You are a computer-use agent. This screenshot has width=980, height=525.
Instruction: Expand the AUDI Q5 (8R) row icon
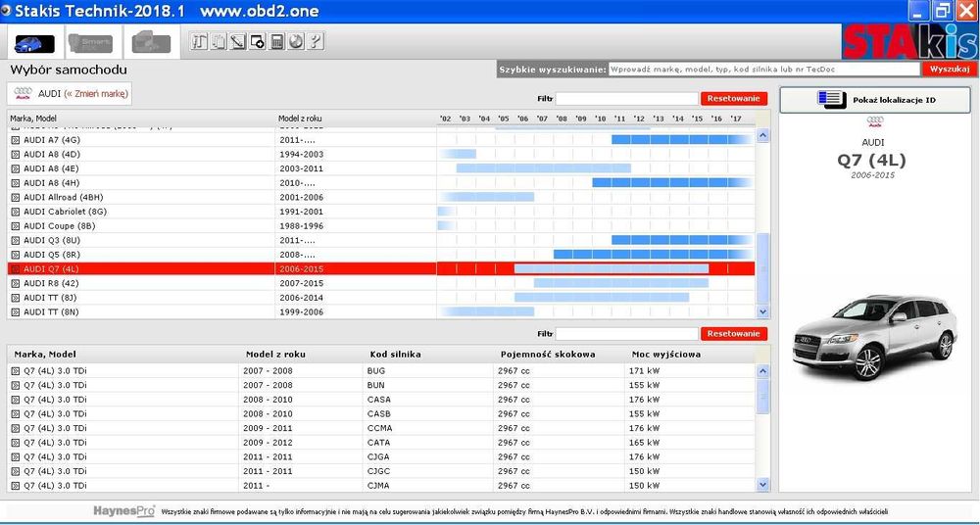[x=16, y=255]
